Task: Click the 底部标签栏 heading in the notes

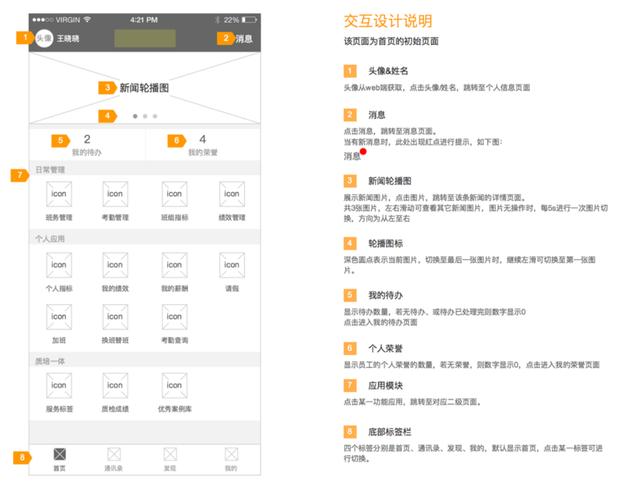Action: point(390,432)
